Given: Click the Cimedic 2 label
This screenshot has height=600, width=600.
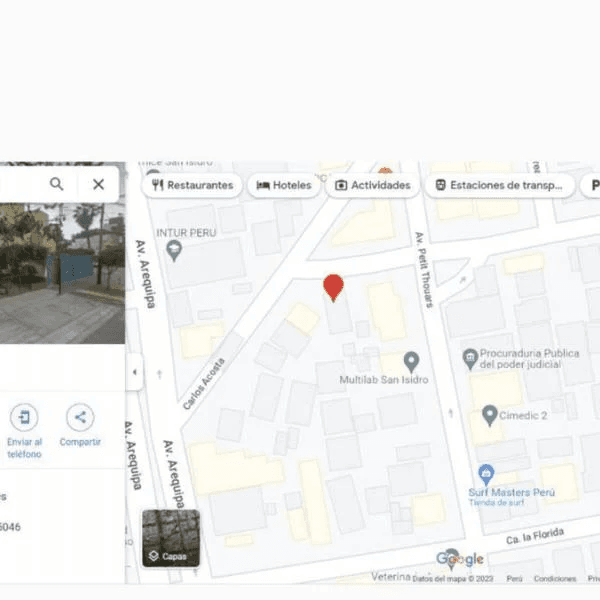Looking at the screenshot, I should [523, 416].
